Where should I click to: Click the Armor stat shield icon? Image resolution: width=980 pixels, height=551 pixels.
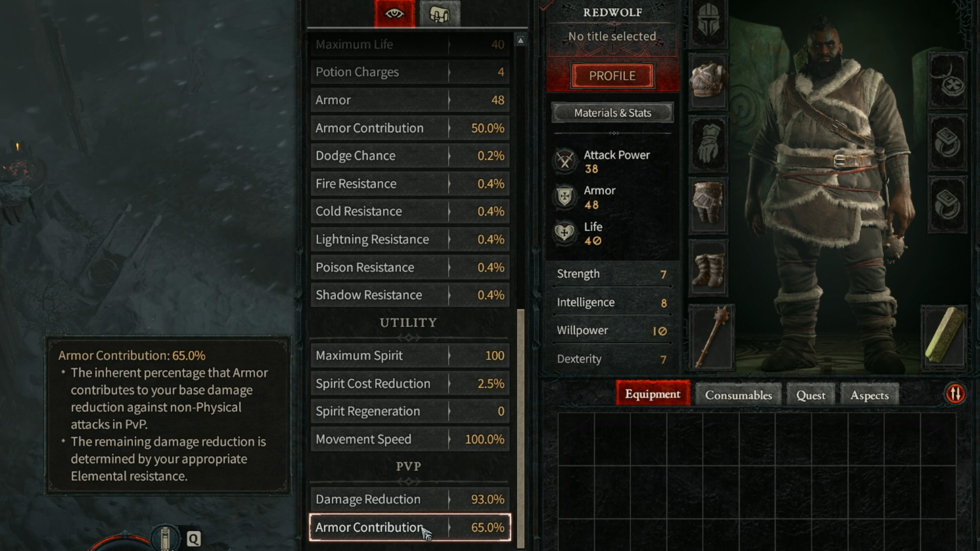point(565,197)
